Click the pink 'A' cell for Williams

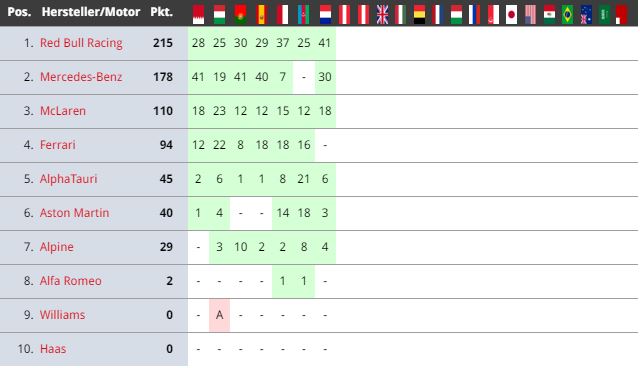click(x=220, y=315)
